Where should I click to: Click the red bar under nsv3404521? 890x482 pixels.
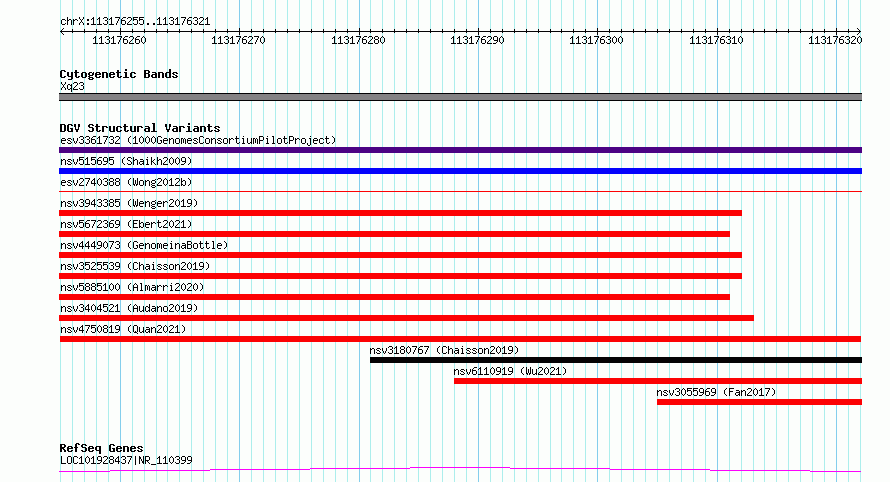(x=406, y=318)
